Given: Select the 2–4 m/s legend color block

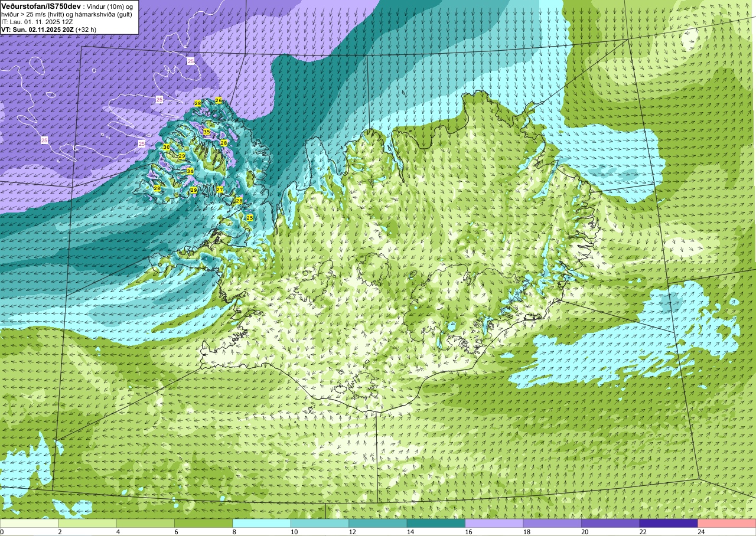Looking at the screenshot, I should pos(87,523).
